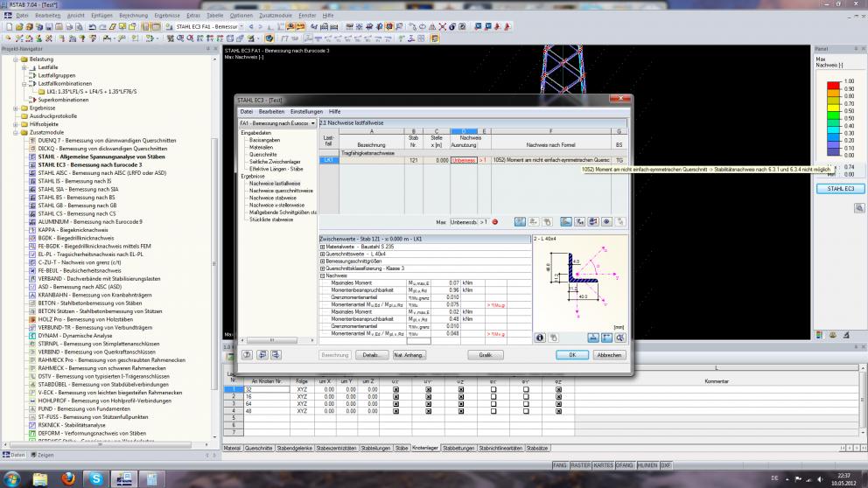Click the previous table icon in the dialog

262,355
